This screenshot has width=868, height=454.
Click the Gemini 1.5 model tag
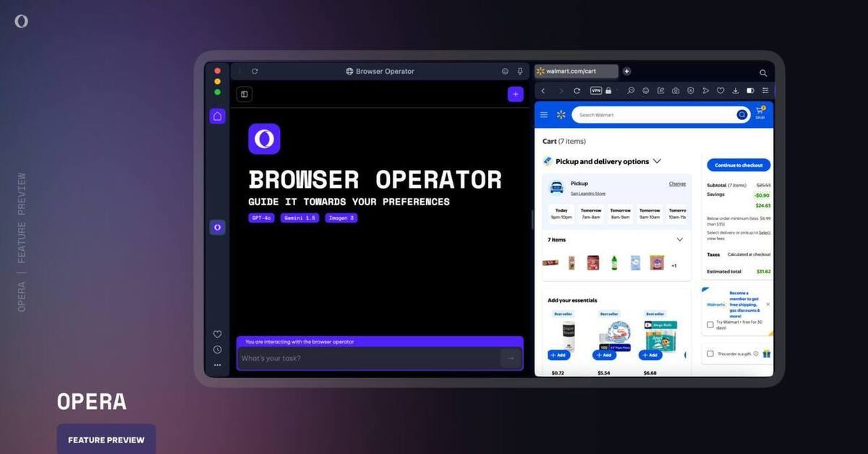[x=299, y=218]
